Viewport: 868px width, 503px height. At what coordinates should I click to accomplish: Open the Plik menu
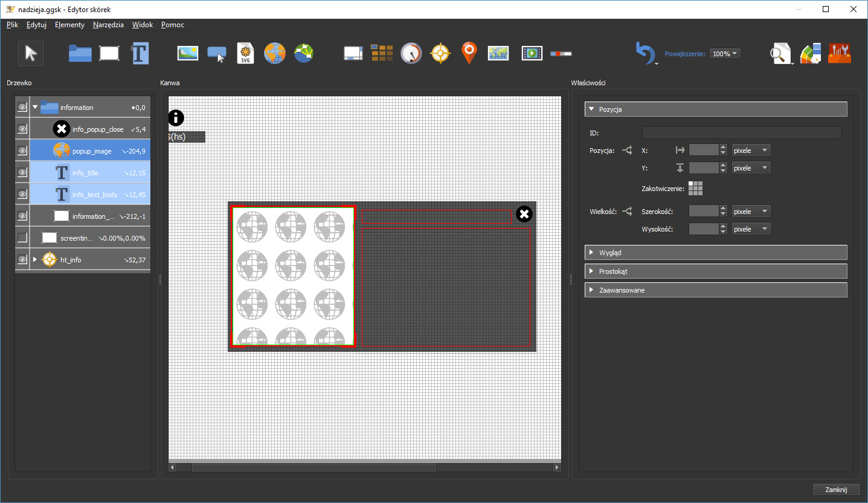[13, 25]
